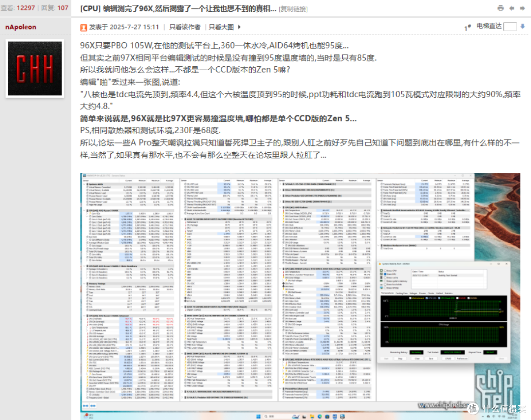Image resolution: width=531 pixels, height=420 pixels.
Task: Select the Clocks tab in AIDA64
Action: [431, 293]
